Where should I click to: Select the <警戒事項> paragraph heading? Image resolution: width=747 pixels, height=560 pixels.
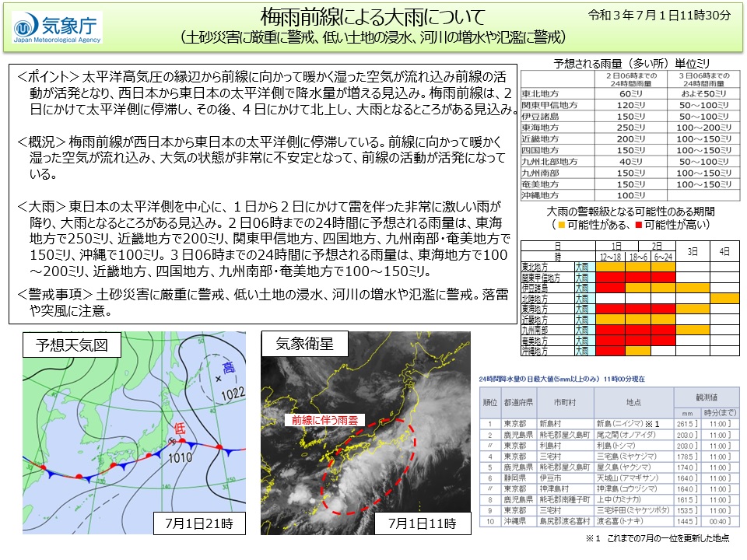[54, 295]
